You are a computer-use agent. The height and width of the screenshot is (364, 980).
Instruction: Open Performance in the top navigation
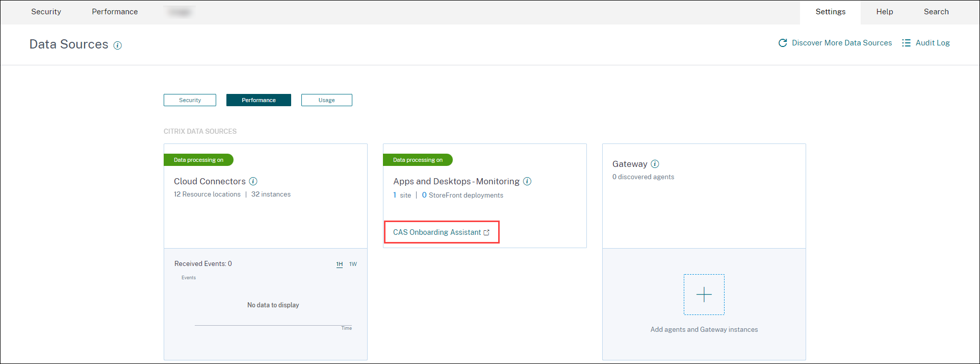[x=115, y=12]
